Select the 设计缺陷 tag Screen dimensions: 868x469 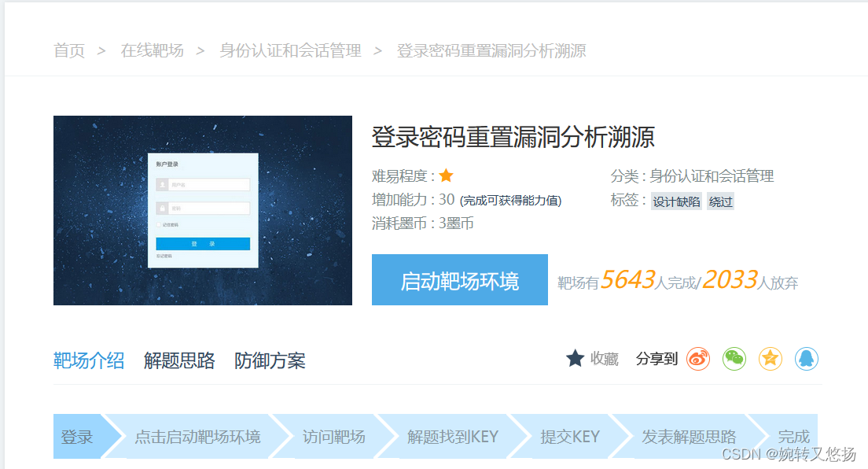coord(676,201)
